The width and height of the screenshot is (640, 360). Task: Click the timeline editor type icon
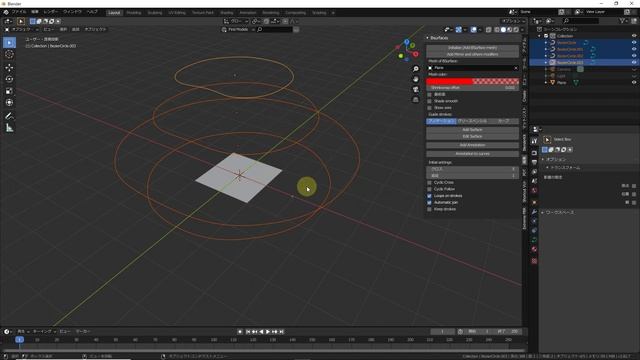click(x=7, y=331)
